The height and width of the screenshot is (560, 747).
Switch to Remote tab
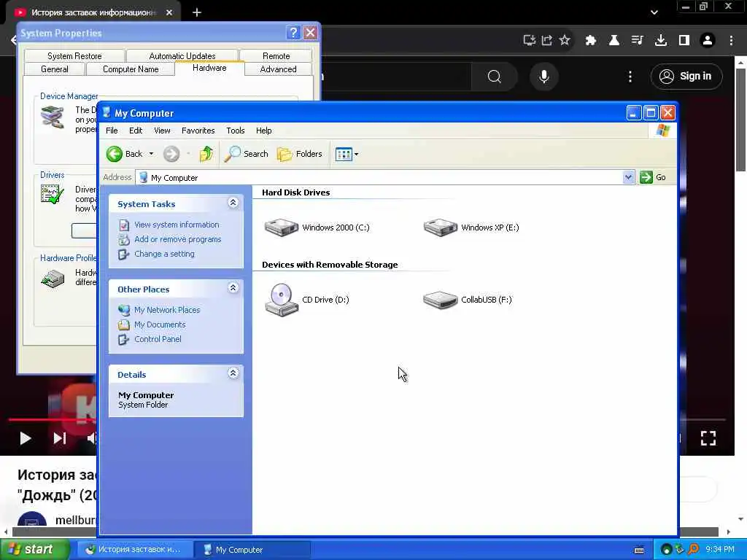pos(276,55)
